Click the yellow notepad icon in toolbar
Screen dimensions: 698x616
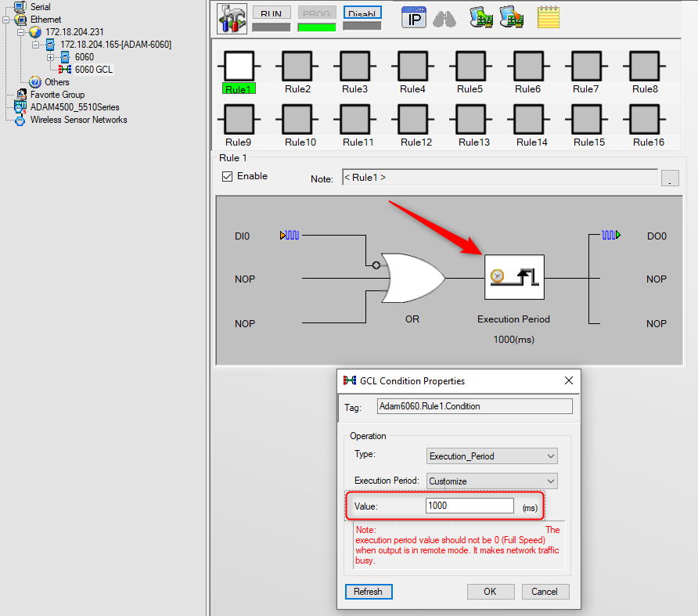[548, 17]
